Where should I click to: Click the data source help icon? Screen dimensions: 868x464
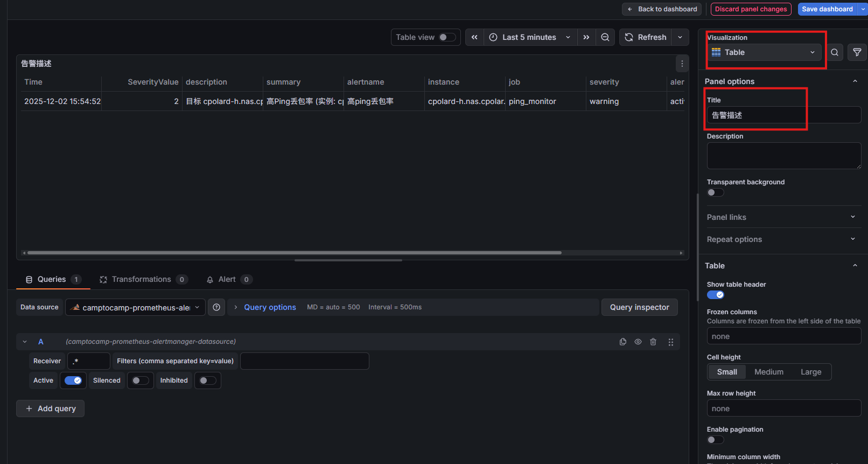(216, 307)
